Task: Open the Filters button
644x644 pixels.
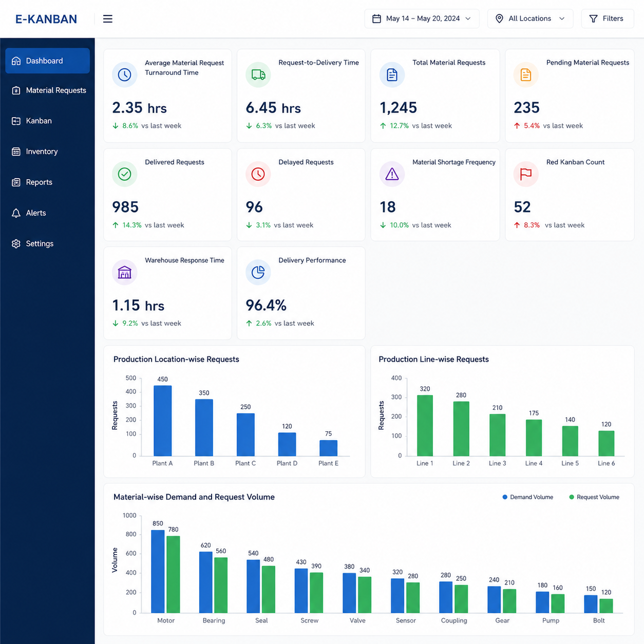Action: click(x=607, y=18)
